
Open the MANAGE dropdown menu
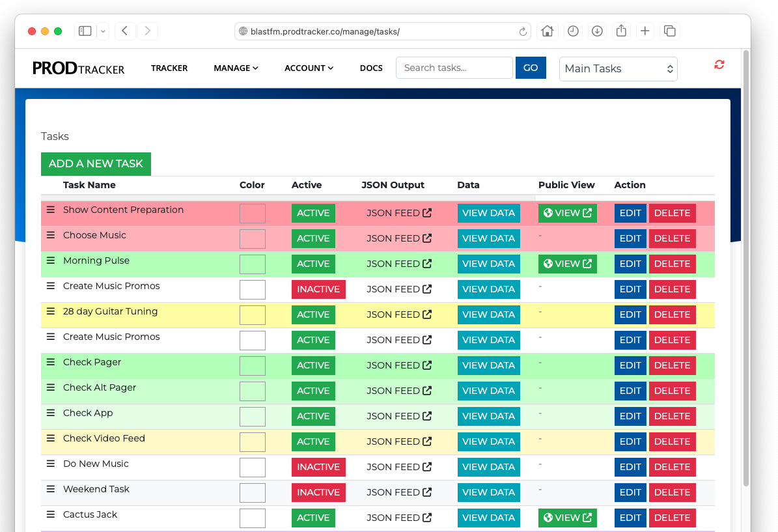236,68
